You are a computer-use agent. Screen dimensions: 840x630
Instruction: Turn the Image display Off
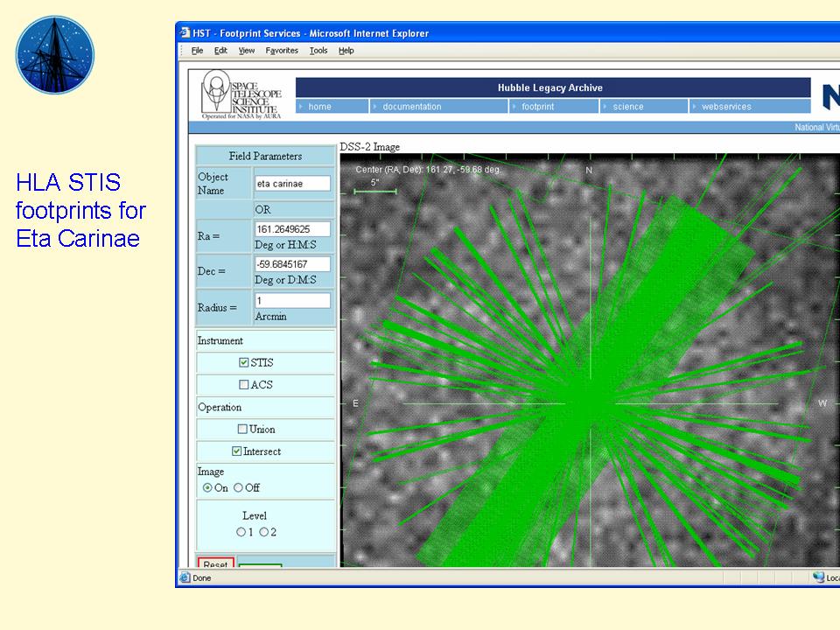click(239, 488)
